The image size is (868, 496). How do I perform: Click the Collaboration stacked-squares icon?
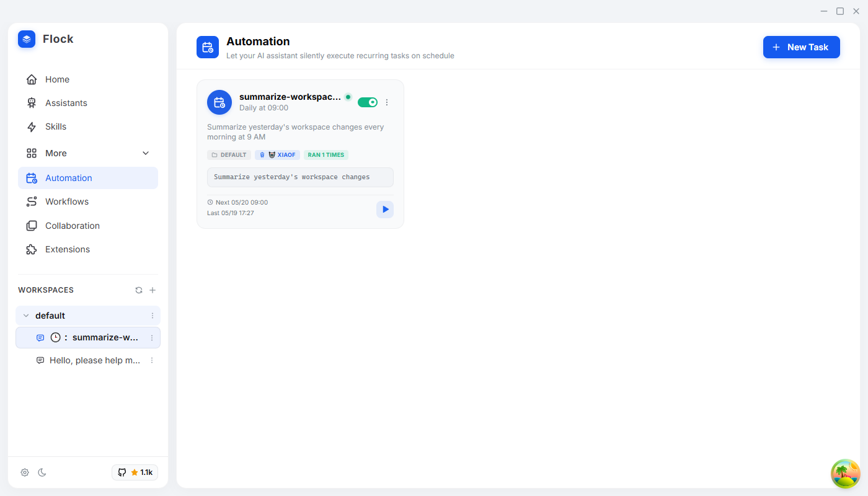(32, 226)
